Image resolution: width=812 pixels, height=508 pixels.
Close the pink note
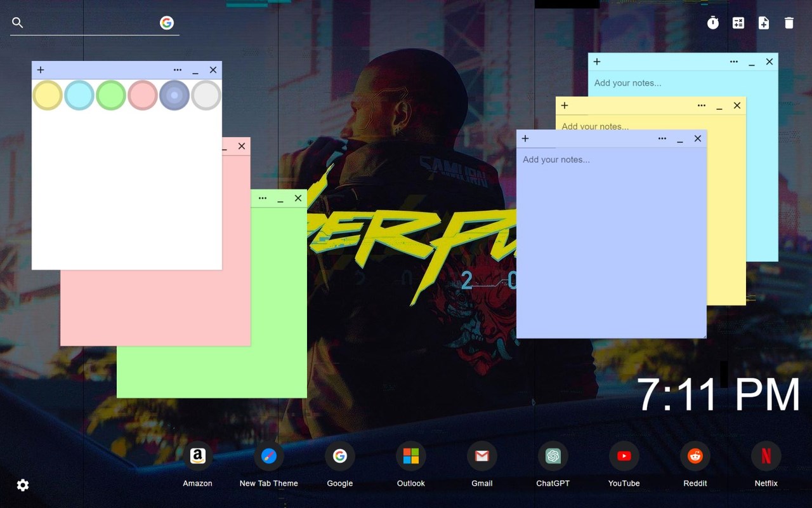pyautogui.click(x=242, y=146)
